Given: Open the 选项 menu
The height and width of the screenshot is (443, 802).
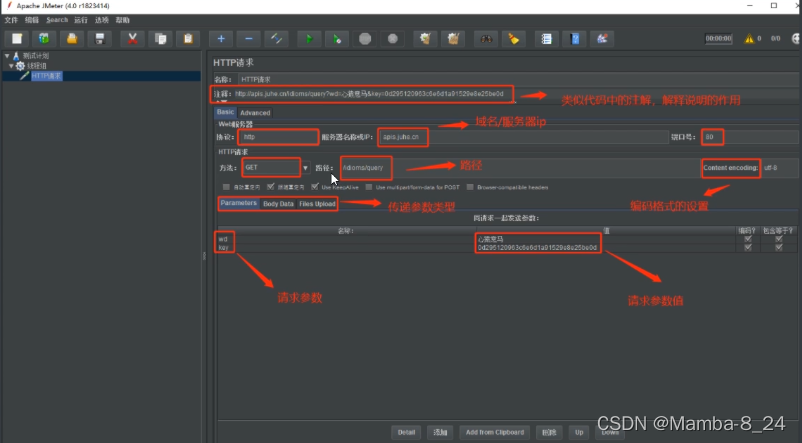Looking at the screenshot, I should [x=102, y=20].
